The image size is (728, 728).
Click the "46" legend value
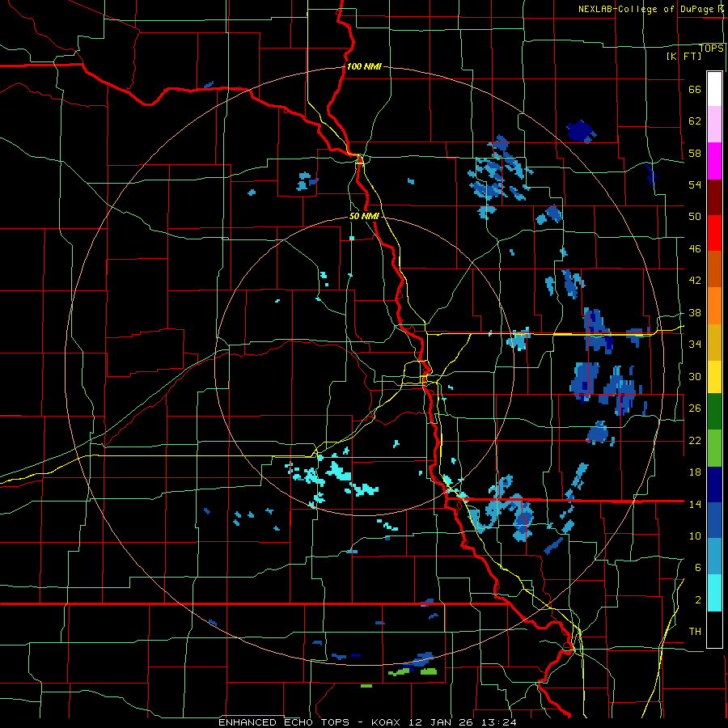tap(695, 249)
